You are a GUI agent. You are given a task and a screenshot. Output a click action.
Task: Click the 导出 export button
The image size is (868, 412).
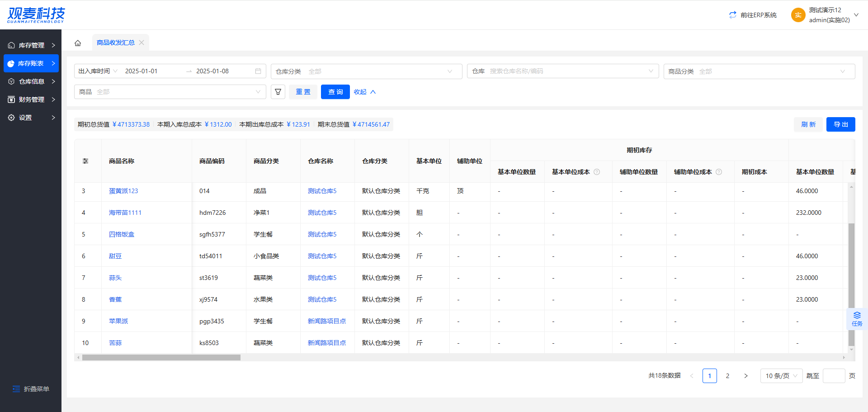(840, 124)
